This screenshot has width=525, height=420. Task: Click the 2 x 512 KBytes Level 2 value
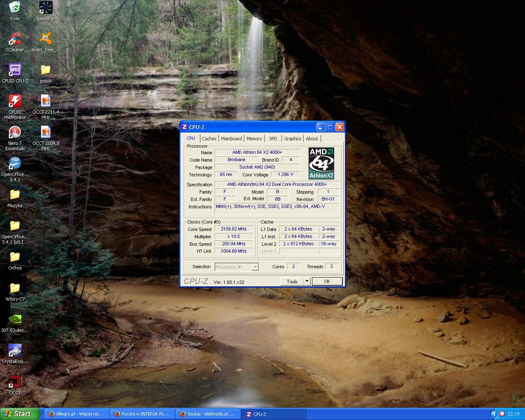point(298,244)
